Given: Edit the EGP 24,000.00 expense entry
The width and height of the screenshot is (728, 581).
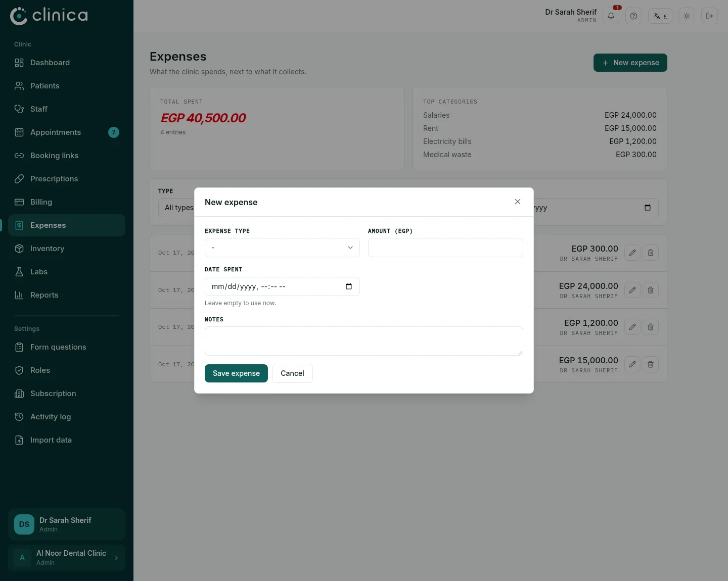Looking at the screenshot, I should click(x=632, y=290).
